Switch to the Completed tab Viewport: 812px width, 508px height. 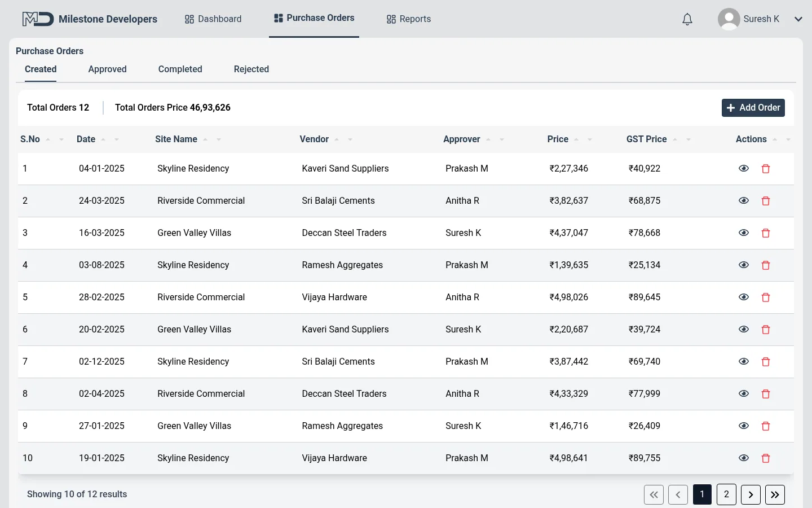pyautogui.click(x=180, y=69)
